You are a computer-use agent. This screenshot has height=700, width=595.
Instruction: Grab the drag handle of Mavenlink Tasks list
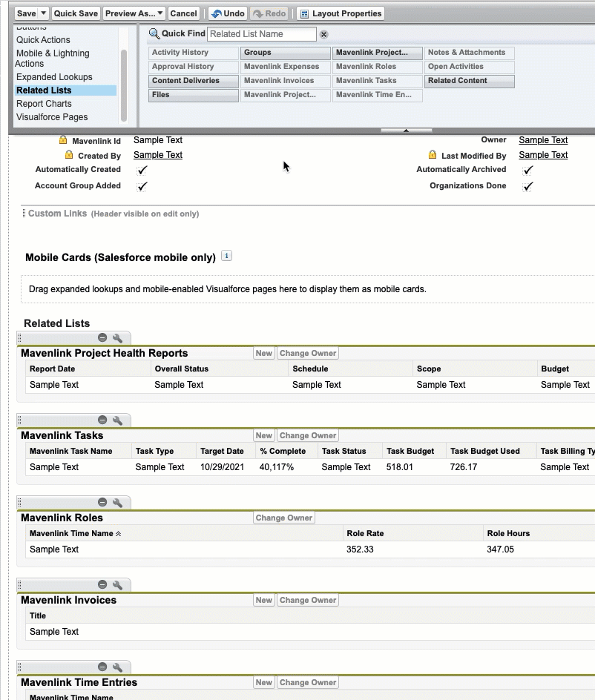click(x=19, y=420)
